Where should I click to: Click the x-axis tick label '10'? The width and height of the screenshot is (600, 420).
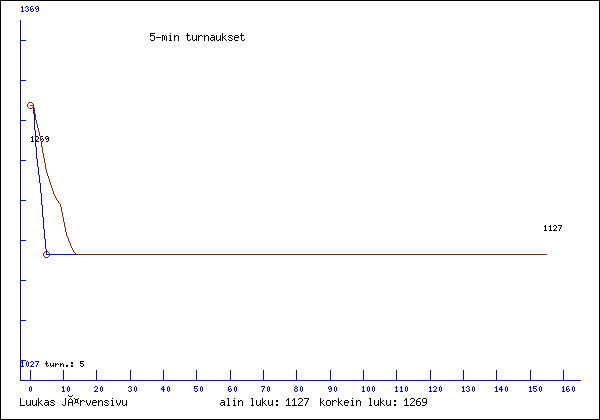(x=64, y=388)
